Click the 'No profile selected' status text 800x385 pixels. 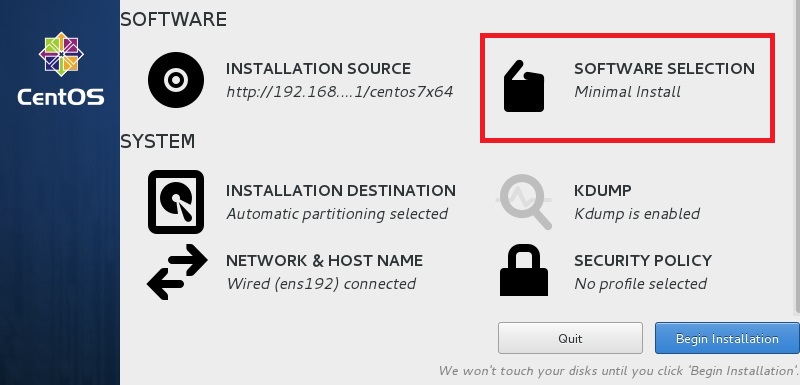click(640, 284)
